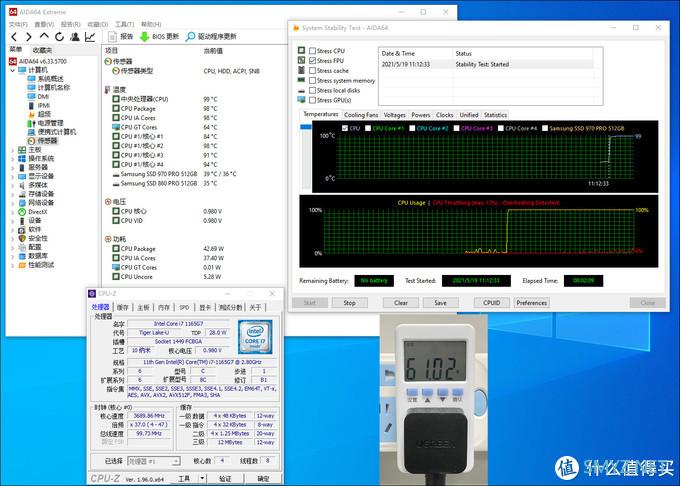Open the user profile icon in toolbar
Viewport: 680px width, 486px height.
pyautogui.click(x=75, y=37)
